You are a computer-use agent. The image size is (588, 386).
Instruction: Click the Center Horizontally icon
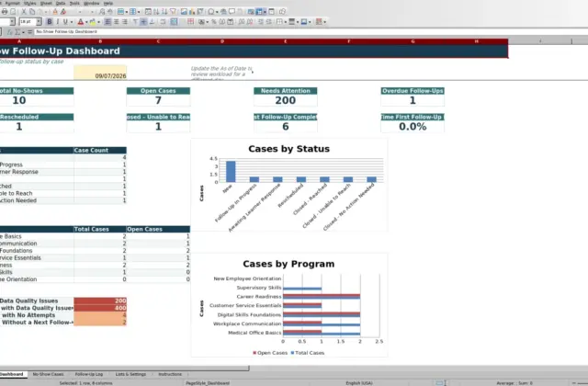(x=117, y=22)
